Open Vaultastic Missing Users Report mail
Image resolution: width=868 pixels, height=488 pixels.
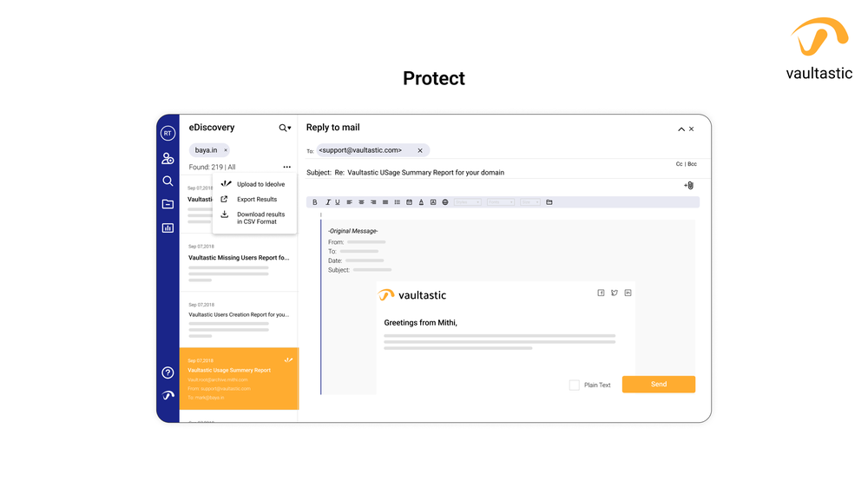point(239,262)
